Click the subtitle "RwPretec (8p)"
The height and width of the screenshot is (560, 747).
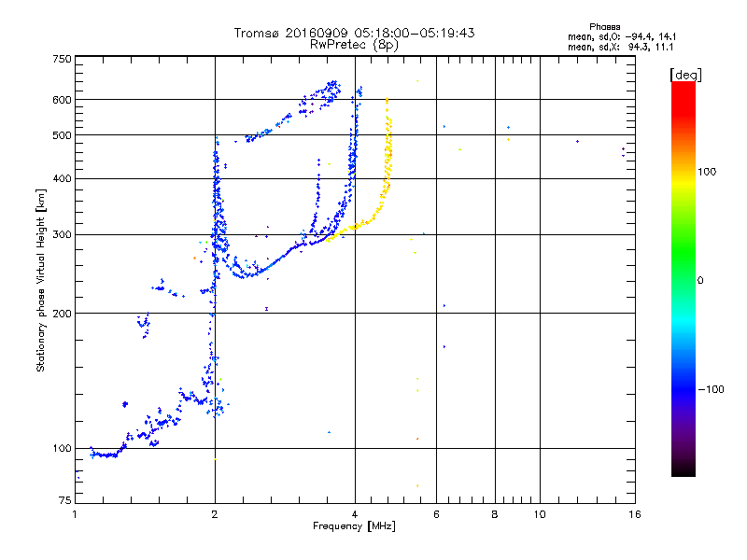pyautogui.click(x=354, y=44)
